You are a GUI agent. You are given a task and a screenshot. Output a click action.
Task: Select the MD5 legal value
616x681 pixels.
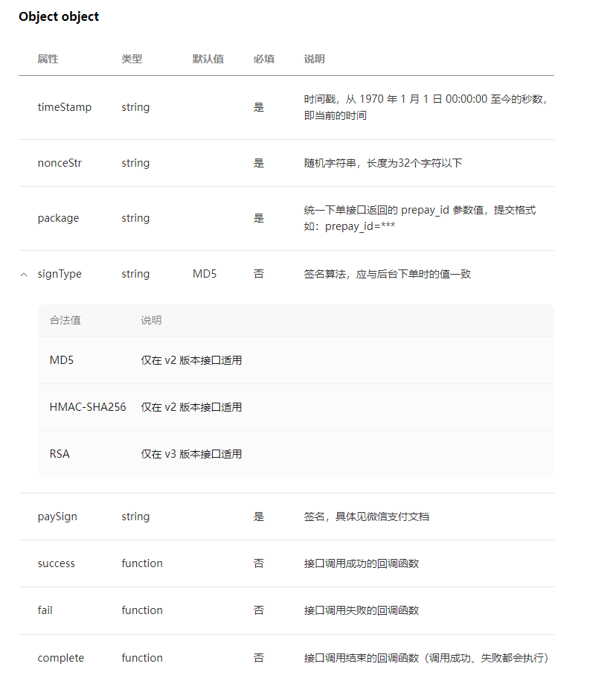[x=62, y=360]
